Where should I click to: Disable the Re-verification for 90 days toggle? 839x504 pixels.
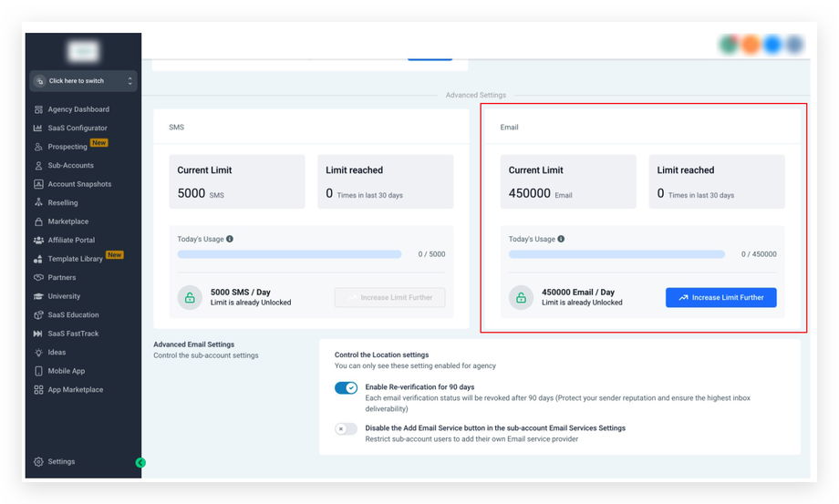(347, 387)
